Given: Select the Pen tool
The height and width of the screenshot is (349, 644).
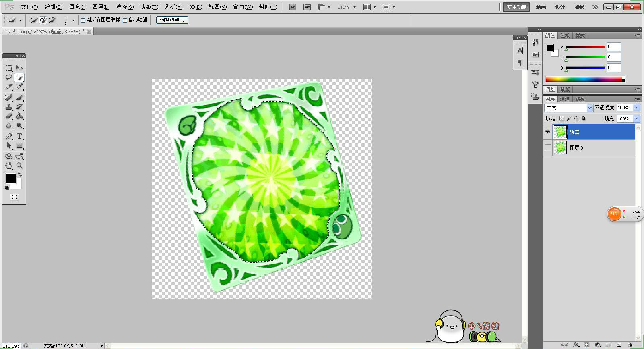Looking at the screenshot, I should coord(9,136).
